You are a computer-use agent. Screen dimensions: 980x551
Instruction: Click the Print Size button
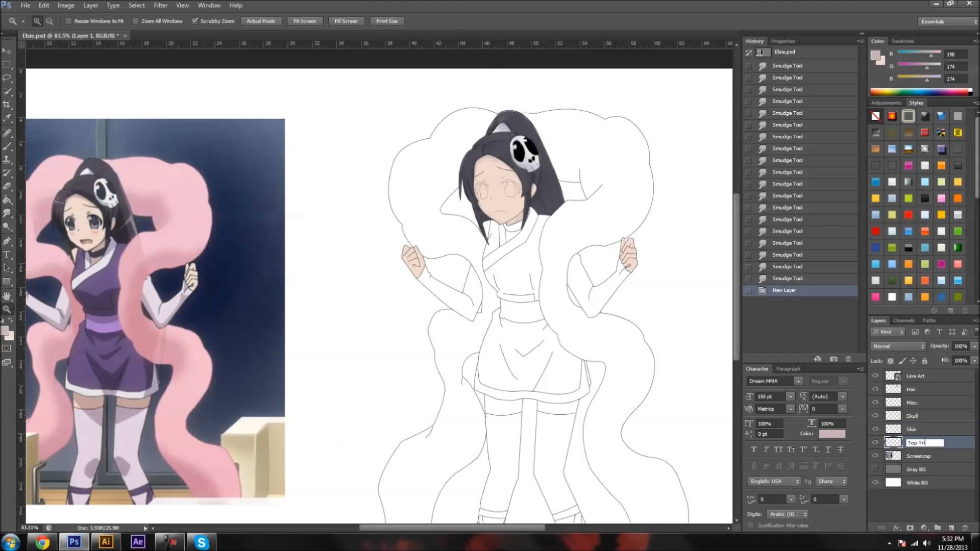pyautogui.click(x=387, y=21)
